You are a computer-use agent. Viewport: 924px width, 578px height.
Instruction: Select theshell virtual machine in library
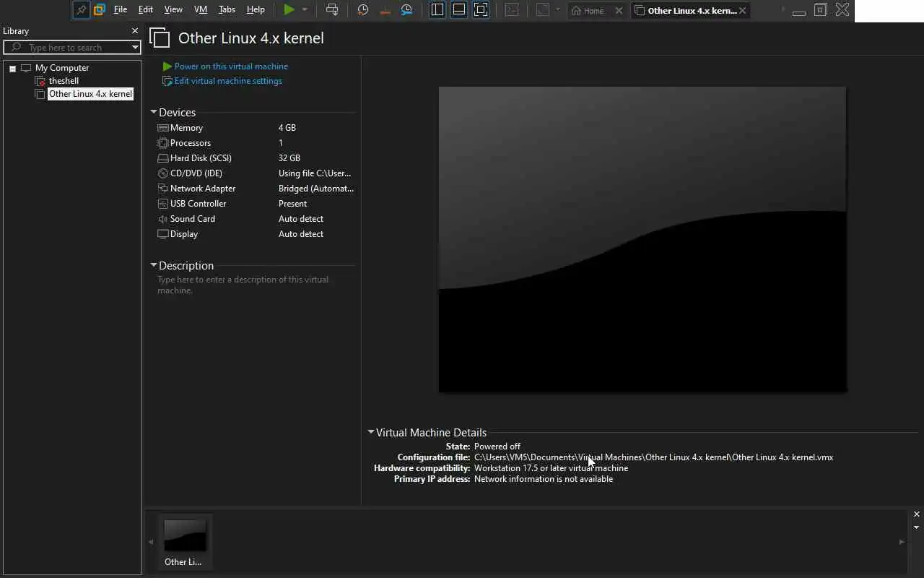[x=64, y=81]
